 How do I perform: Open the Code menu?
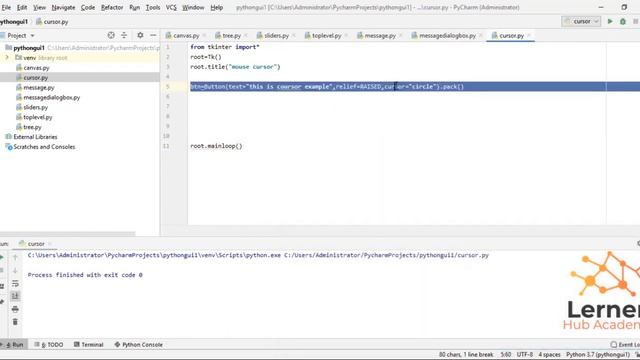[88, 7]
